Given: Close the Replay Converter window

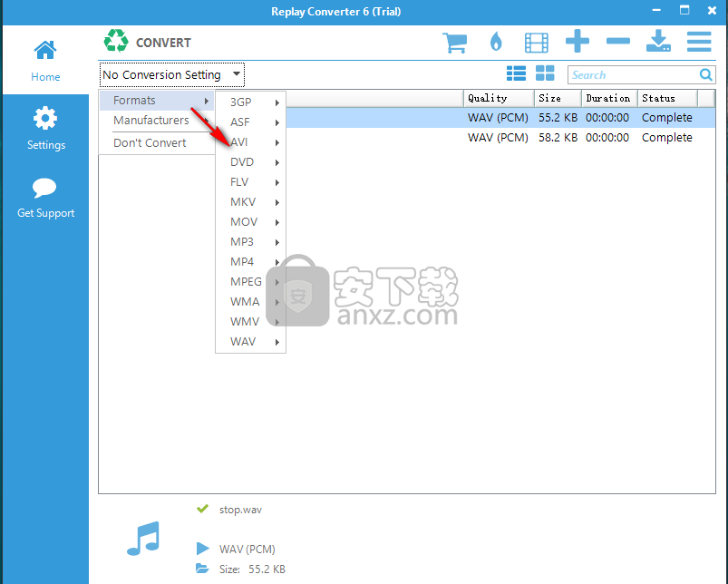Looking at the screenshot, I should [x=712, y=10].
